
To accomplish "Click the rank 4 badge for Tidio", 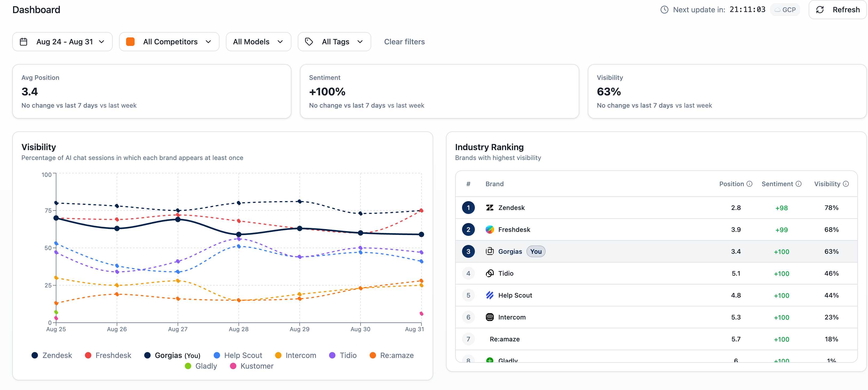I will [x=468, y=273].
